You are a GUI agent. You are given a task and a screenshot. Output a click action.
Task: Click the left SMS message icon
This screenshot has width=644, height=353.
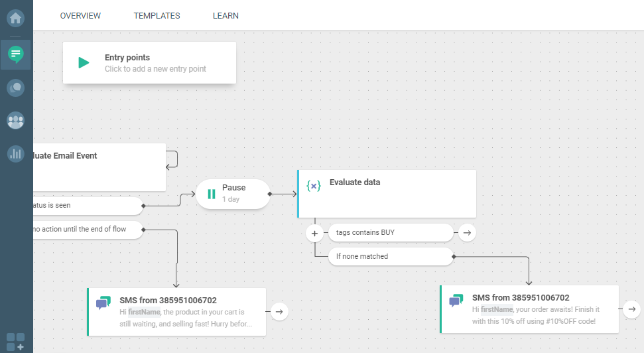tap(103, 303)
